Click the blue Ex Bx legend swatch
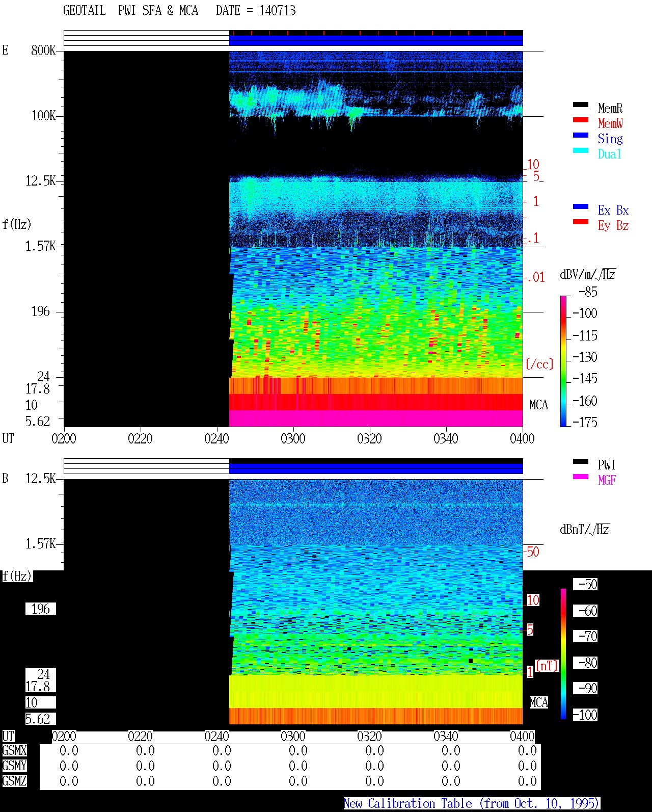The height and width of the screenshot is (812, 652). click(x=581, y=206)
